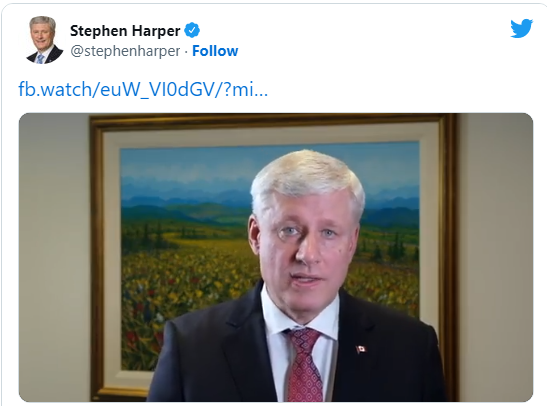Click the ellipsis ending the truncated link
The image size is (547, 406).
261,91
